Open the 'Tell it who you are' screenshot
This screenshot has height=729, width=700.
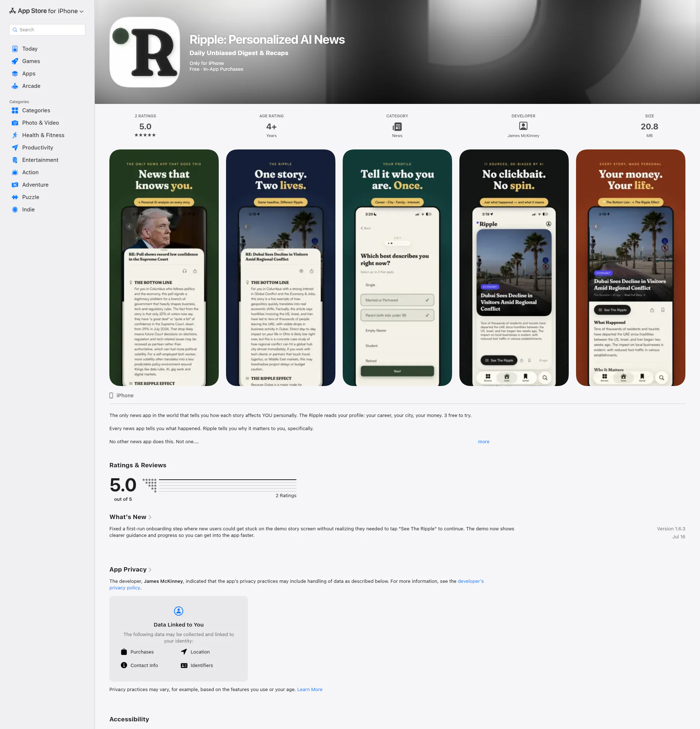(x=397, y=268)
